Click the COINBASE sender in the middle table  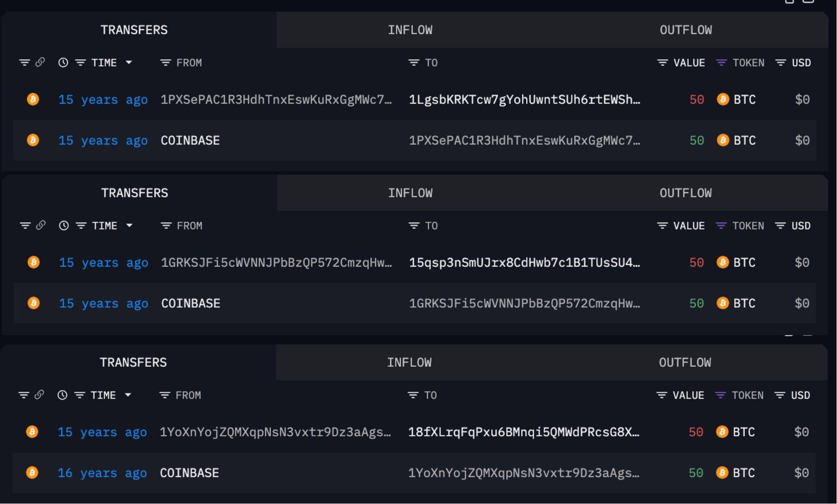190,303
